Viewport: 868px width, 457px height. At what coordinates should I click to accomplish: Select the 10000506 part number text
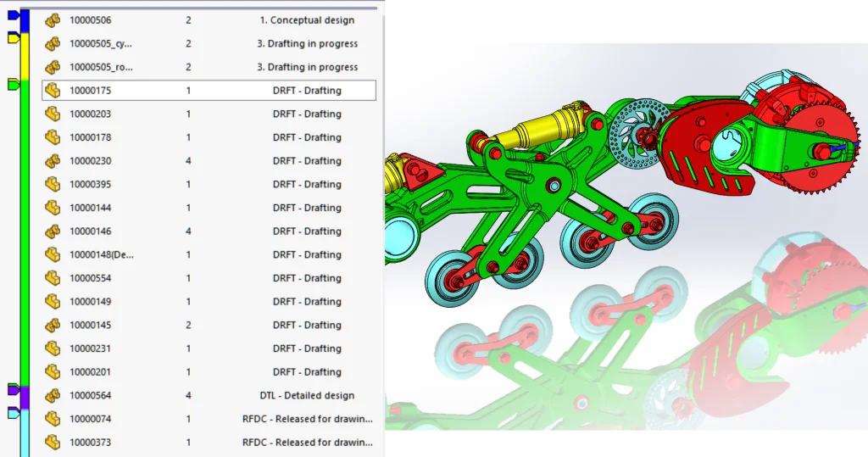[x=90, y=20]
